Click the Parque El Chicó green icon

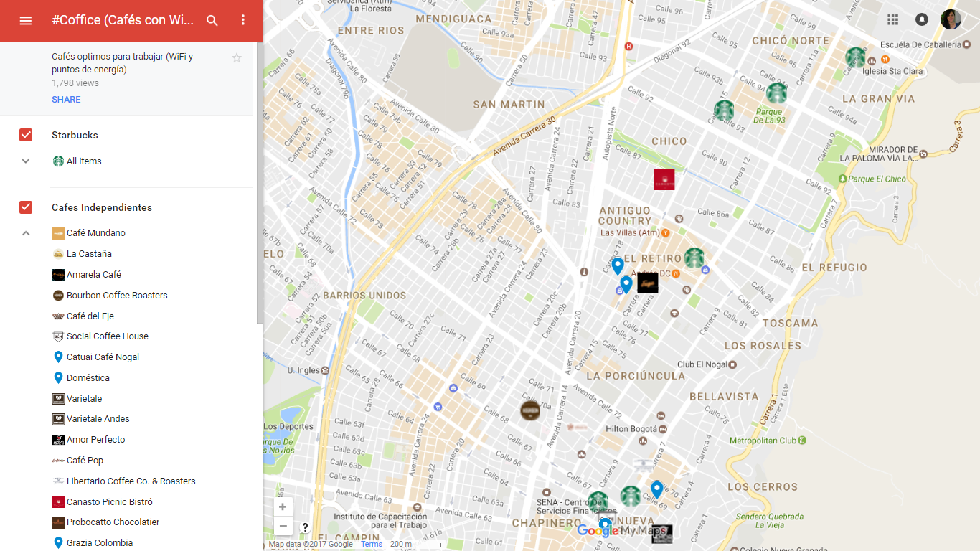tap(842, 179)
